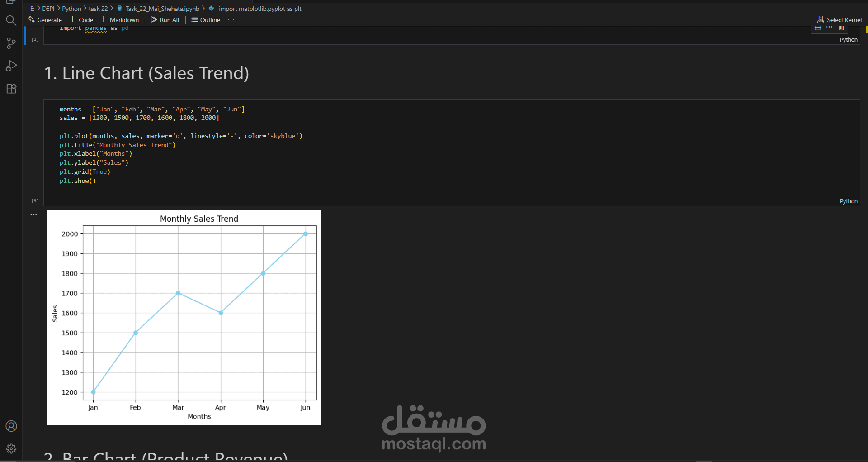Image resolution: width=868 pixels, height=462 pixels.
Task: Click the plt.plot code line
Action: (181, 136)
